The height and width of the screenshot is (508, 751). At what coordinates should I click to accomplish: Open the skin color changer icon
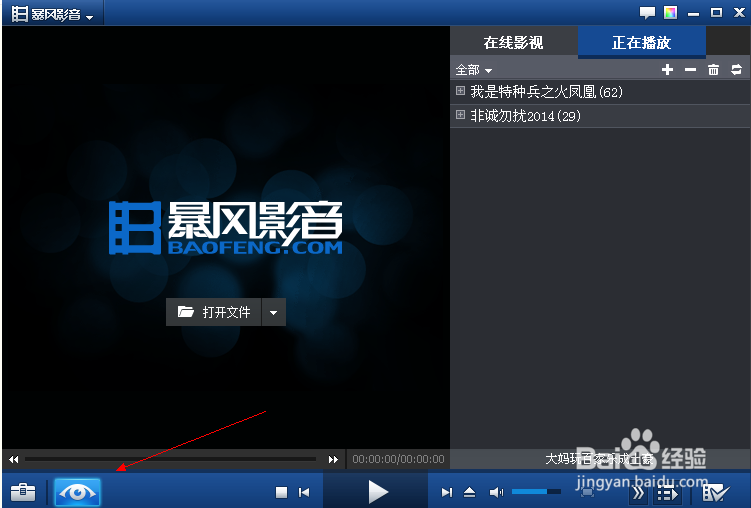click(x=670, y=12)
